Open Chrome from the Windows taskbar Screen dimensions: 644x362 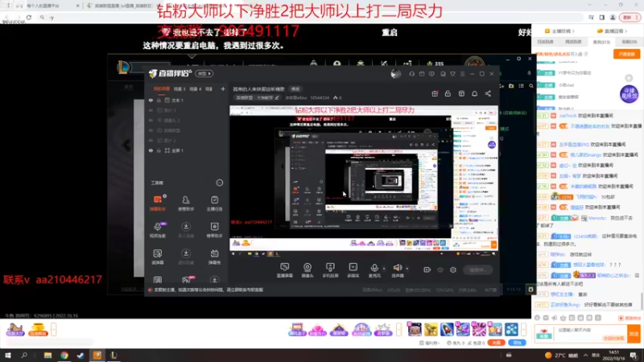[64, 355]
